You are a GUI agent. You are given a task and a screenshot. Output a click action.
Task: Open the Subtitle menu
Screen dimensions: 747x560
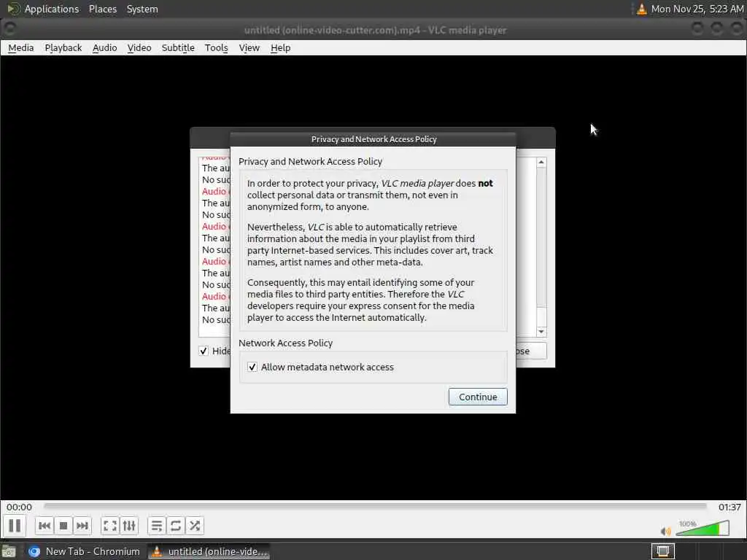point(178,47)
